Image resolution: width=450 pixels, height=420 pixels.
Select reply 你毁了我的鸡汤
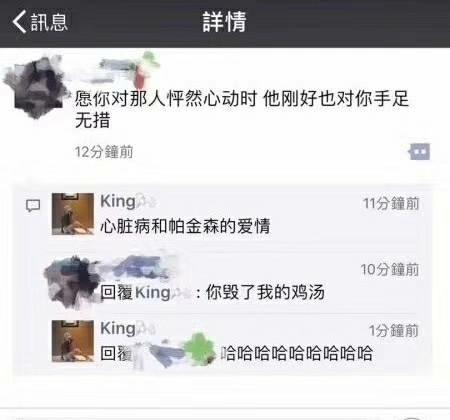tap(265, 292)
